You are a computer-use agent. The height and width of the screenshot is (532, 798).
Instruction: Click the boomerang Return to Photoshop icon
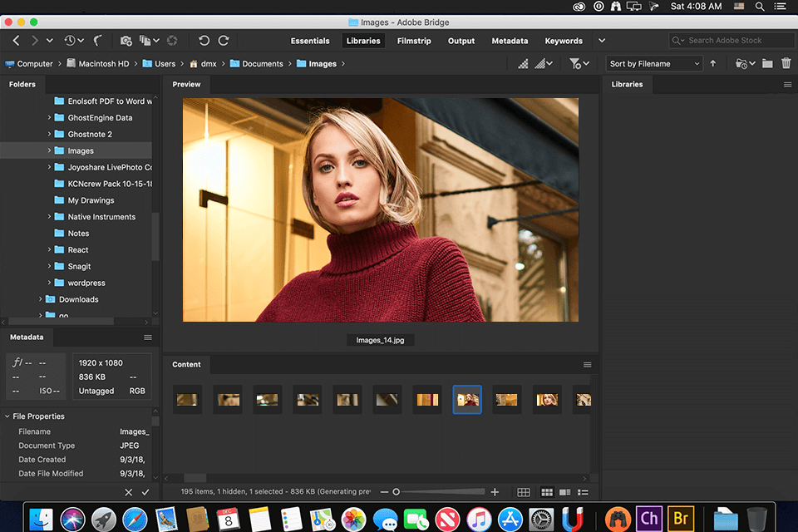pos(99,40)
